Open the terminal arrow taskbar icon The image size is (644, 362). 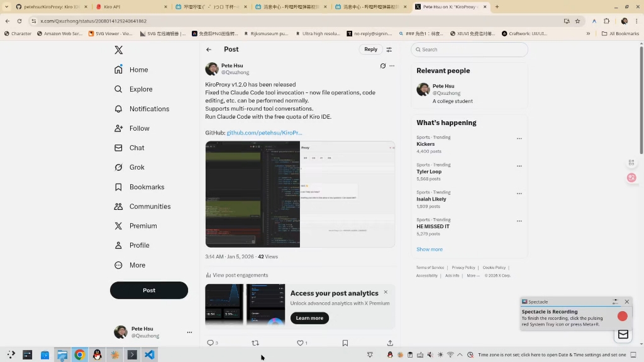pos(132,354)
